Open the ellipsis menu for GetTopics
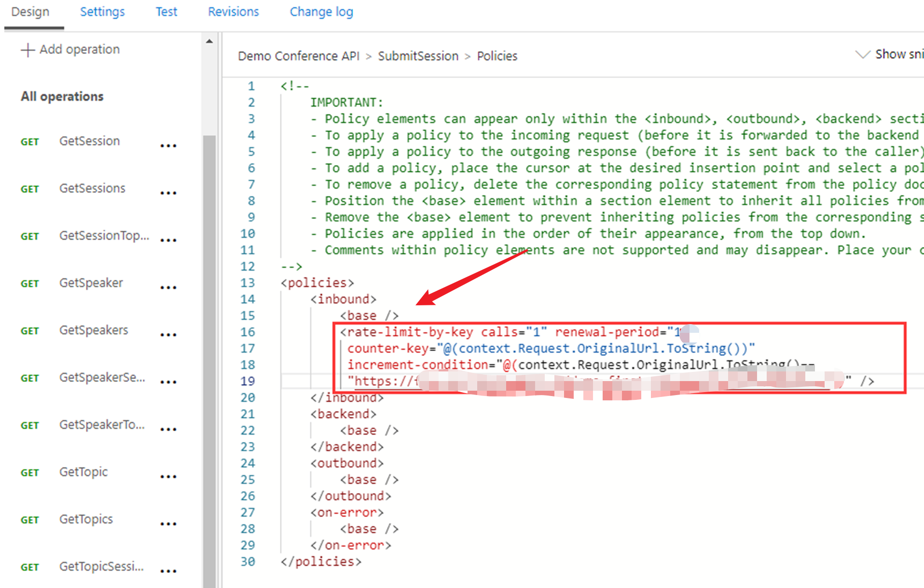 [168, 524]
